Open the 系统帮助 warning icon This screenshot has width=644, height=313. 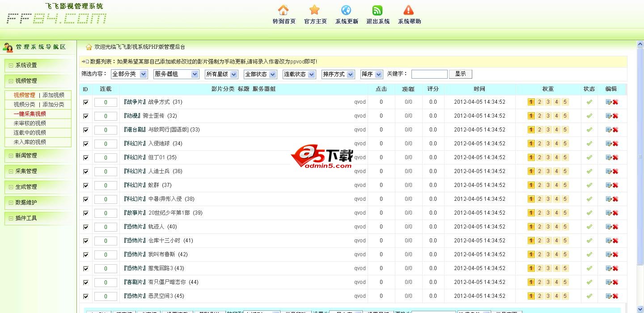point(409,11)
